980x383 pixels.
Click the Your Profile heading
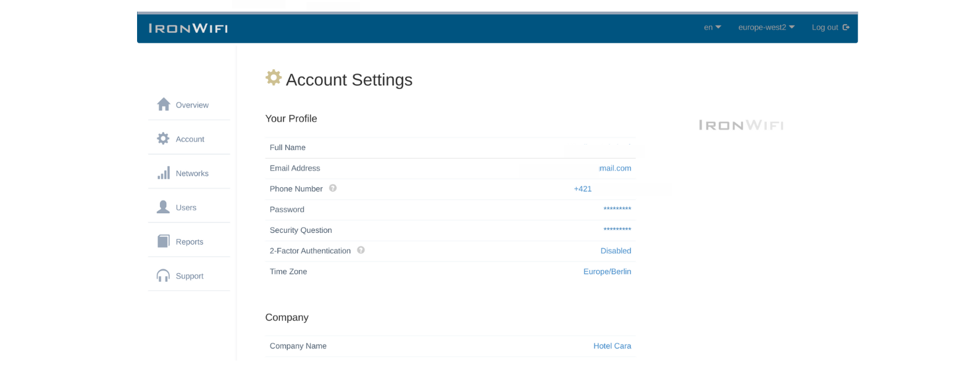291,119
